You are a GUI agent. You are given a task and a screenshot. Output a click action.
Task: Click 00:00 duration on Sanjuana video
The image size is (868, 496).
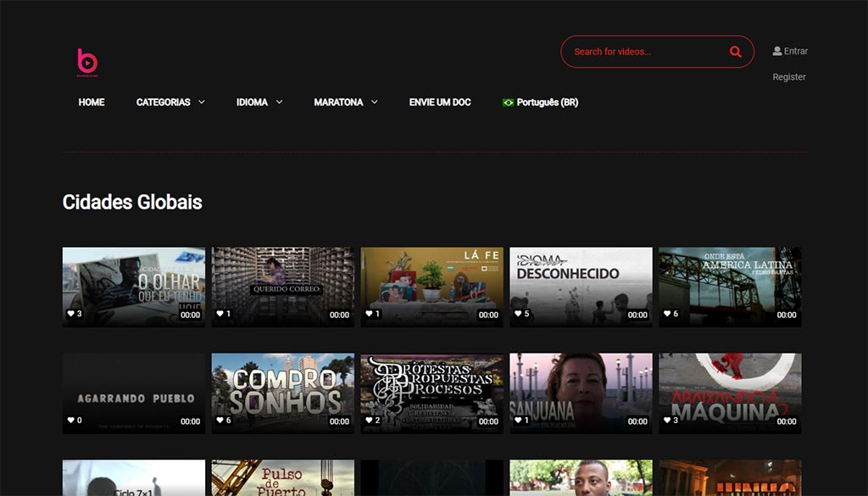[x=637, y=421]
